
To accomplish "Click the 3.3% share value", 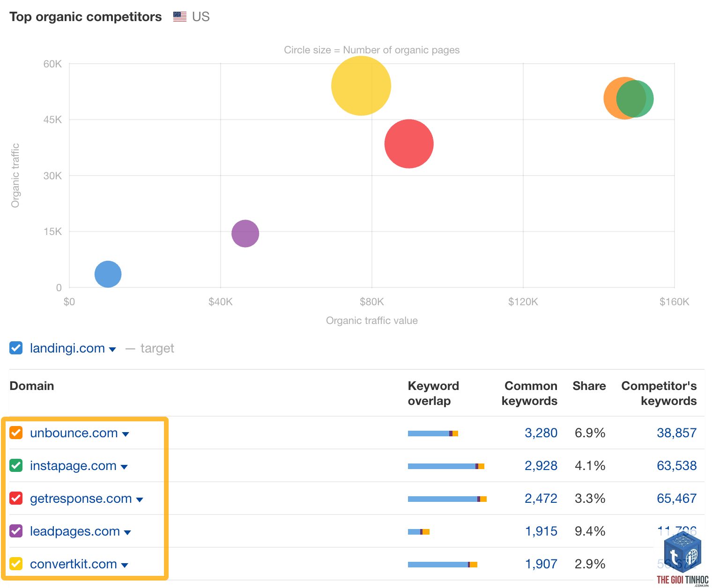I will [590, 499].
